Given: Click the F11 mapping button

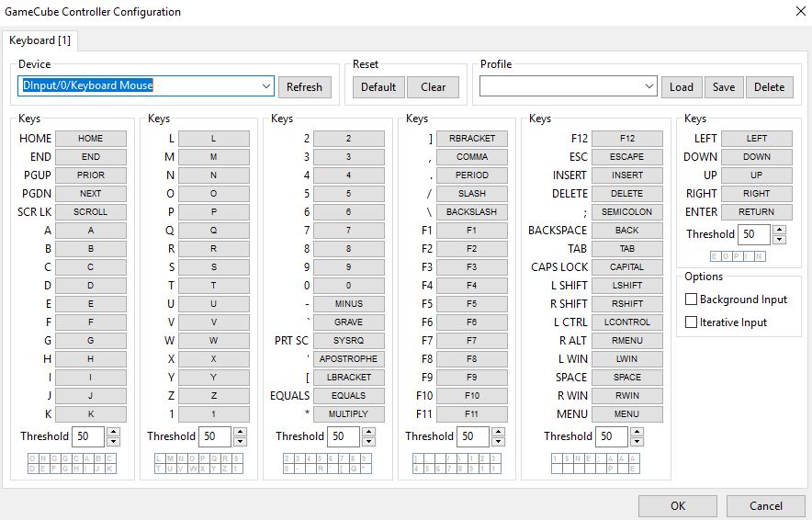Looking at the screenshot, I should point(472,413).
